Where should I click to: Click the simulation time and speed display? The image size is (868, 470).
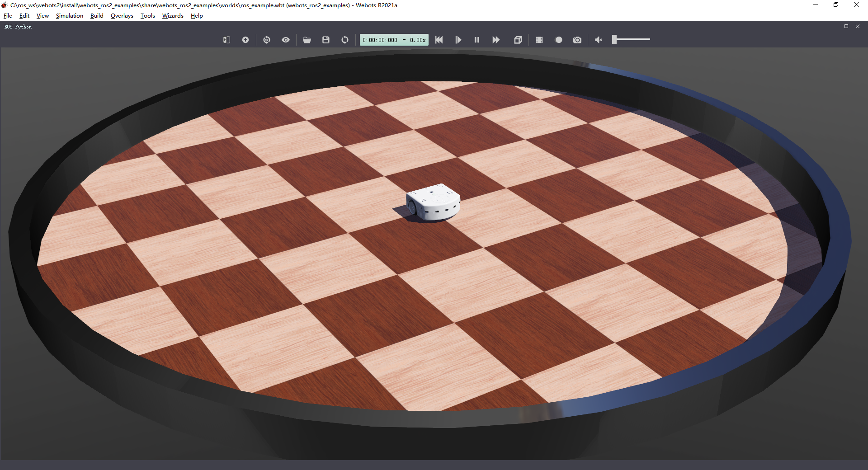(x=394, y=40)
